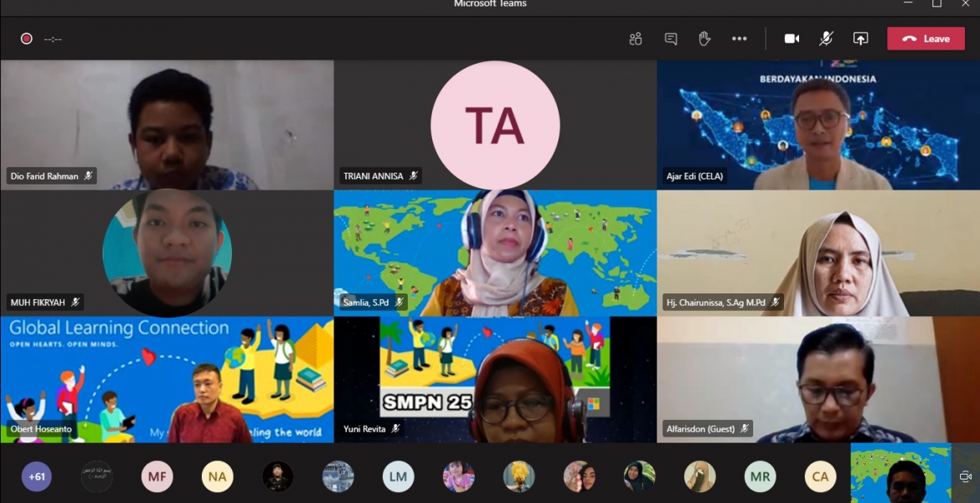Image resolution: width=980 pixels, height=503 pixels.
Task: Select Dio Farid Rahman's video tile
Action: click(167, 125)
